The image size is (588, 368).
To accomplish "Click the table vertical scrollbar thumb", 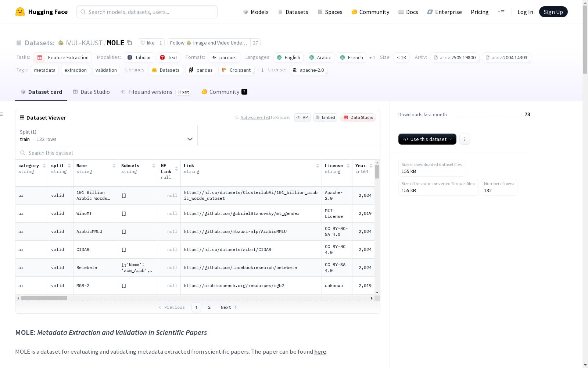I will 377,171.
